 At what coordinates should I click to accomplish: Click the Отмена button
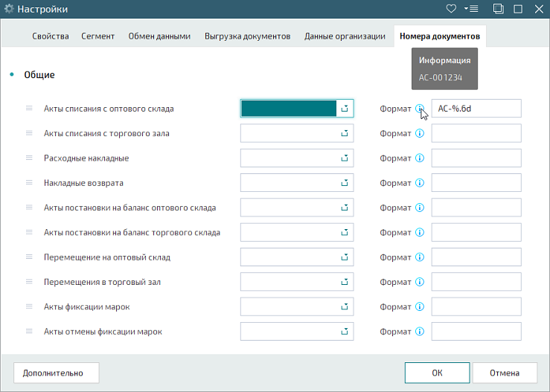click(505, 373)
